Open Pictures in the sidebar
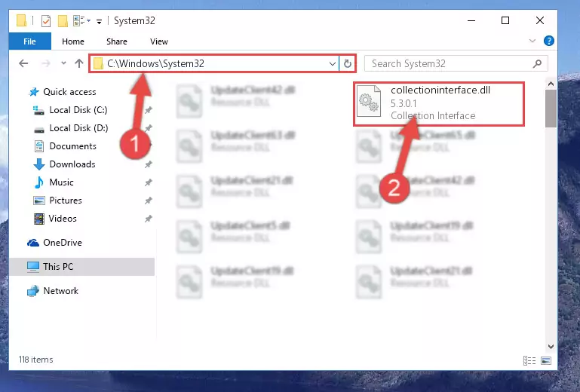 [x=66, y=201]
